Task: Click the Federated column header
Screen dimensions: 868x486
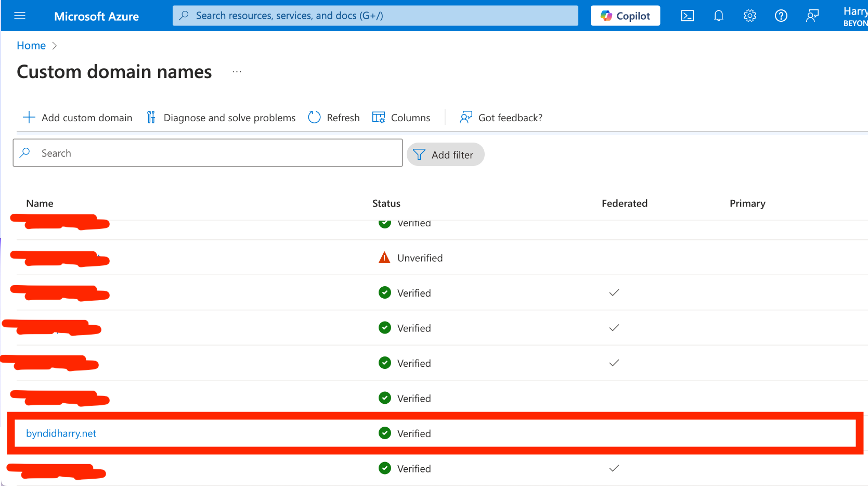Action: (625, 203)
